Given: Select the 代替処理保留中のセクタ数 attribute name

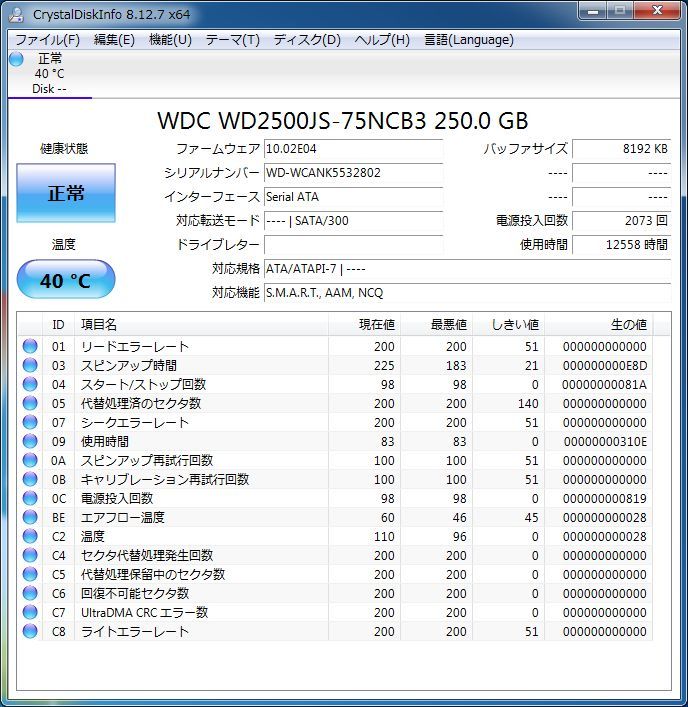Looking at the screenshot, I should pos(153,574).
